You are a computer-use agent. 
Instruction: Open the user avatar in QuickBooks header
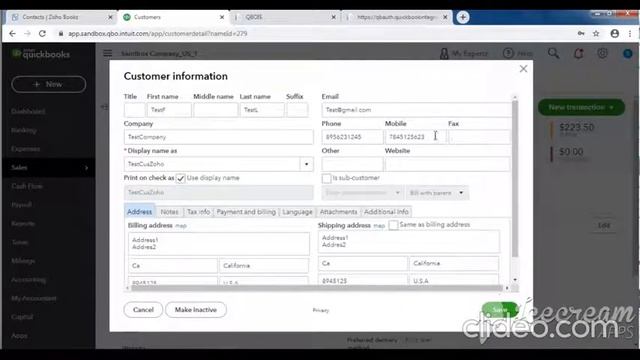point(628,53)
